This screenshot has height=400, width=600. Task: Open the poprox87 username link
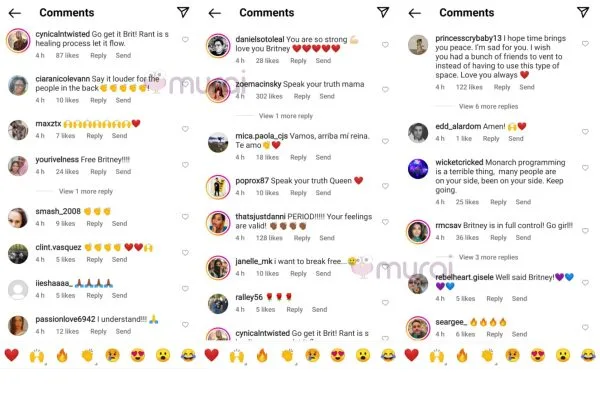point(252,181)
